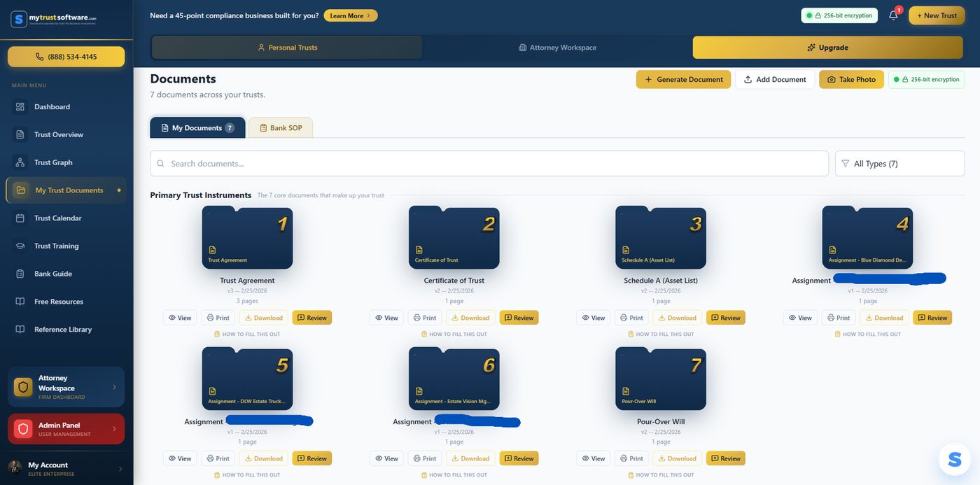Switch to the My Documents tab
Viewport: 980px width, 485px height.
[197, 127]
